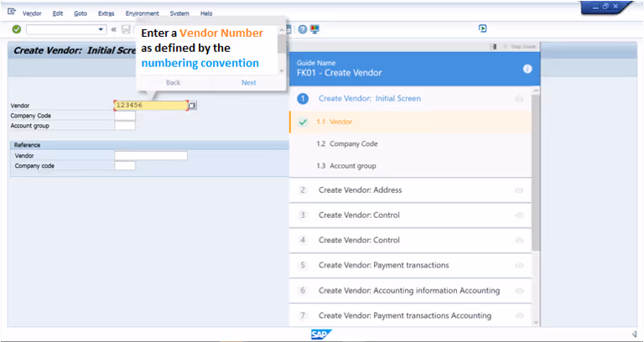Click the command input field in toolbar
The height and width of the screenshot is (342, 644).
pos(61,29)
